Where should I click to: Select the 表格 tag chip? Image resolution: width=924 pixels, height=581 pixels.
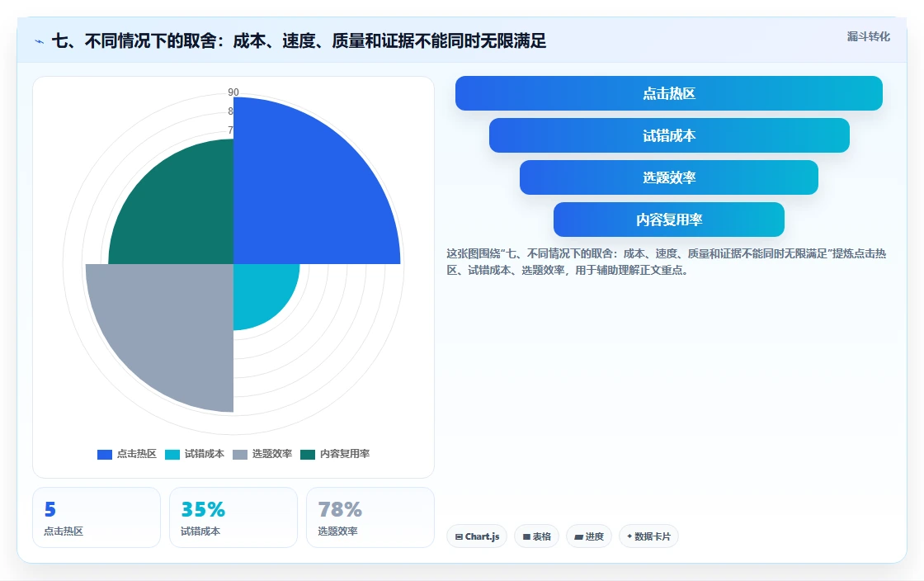(536, 536)
